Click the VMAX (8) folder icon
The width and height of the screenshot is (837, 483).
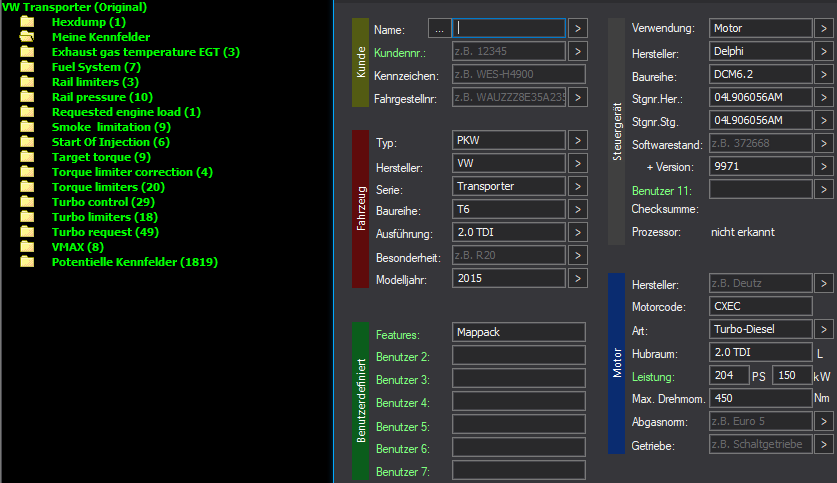[27, 246]
